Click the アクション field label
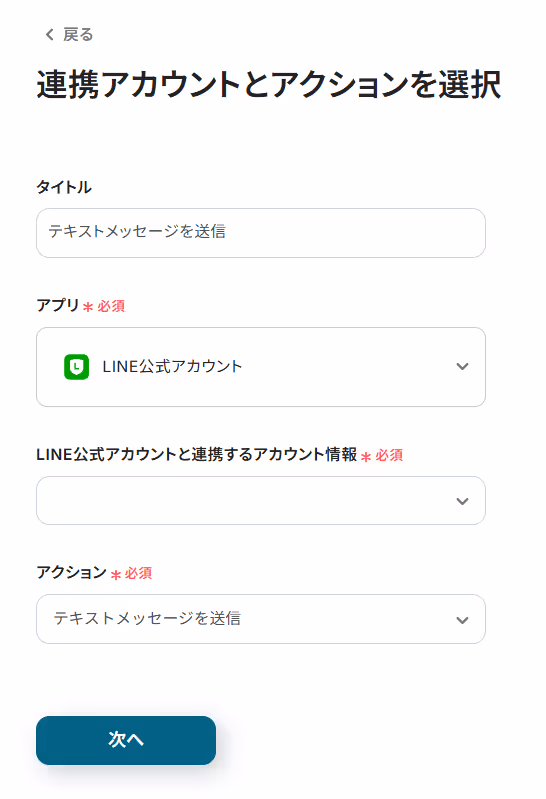Viewport: 546px width, 799px height. tap(71, 572)
